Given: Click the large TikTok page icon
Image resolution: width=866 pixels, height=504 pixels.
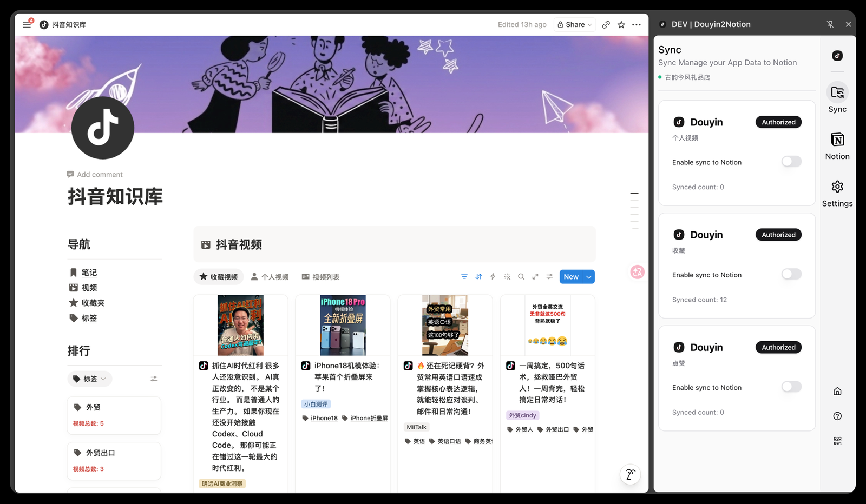Looking at the screenshot, I should tap(103, 128).
